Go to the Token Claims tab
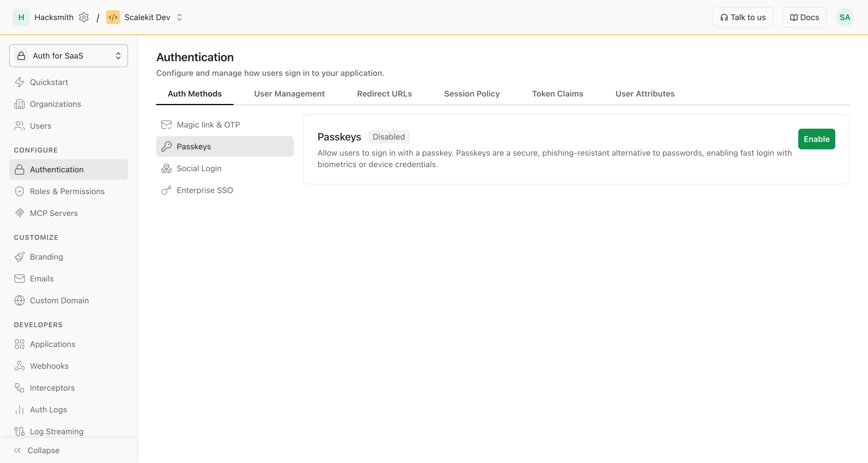 [558, 94]
